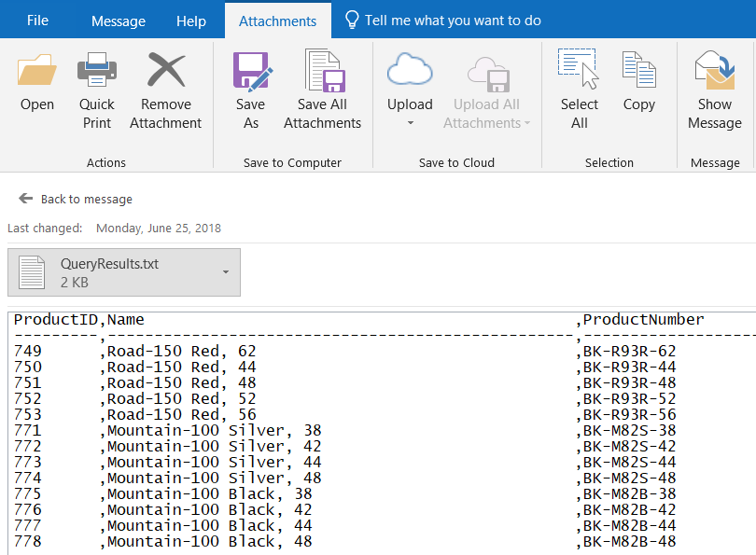
Task: Click the Show Message envelope icon
Action: tap(714, 71)
